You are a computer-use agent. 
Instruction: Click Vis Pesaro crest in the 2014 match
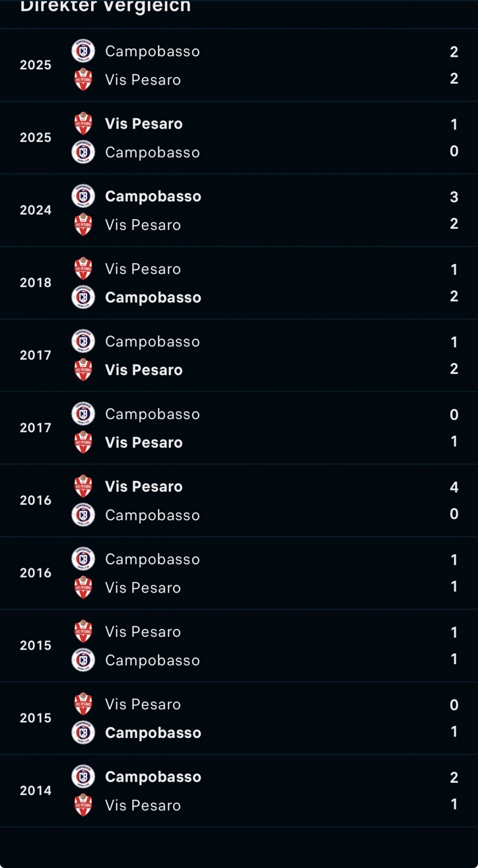(83, 805)
